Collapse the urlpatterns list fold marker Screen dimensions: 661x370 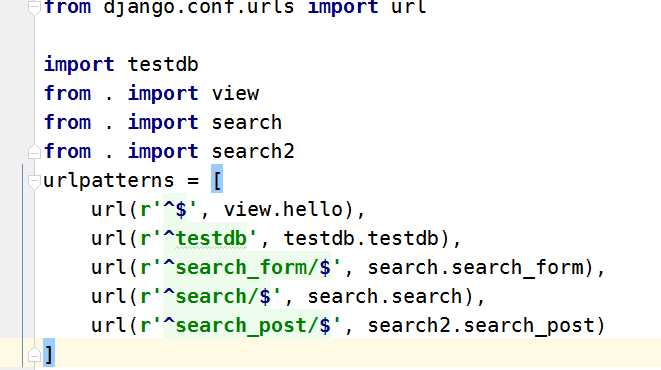(x=34, y=181)
